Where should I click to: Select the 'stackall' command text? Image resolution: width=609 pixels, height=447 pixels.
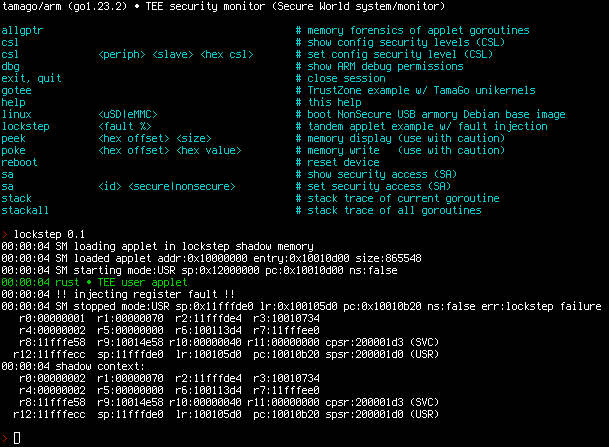click(x=25, y=210)
